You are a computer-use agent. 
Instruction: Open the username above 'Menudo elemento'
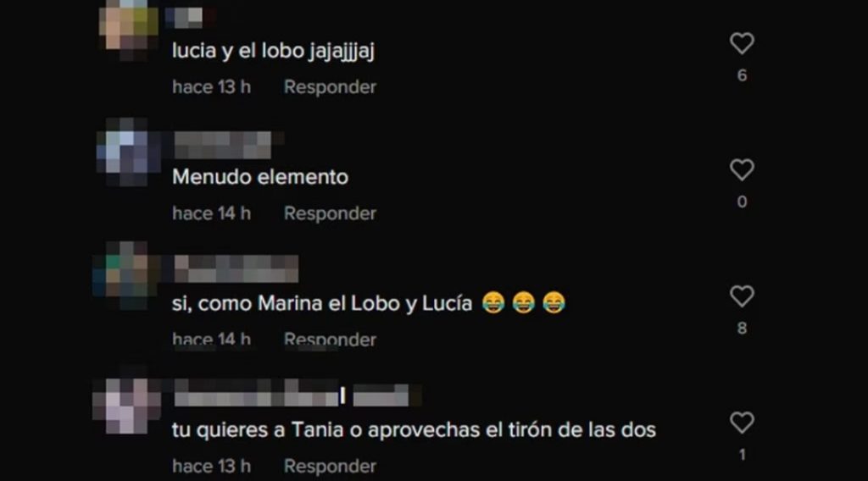[223, 145]
